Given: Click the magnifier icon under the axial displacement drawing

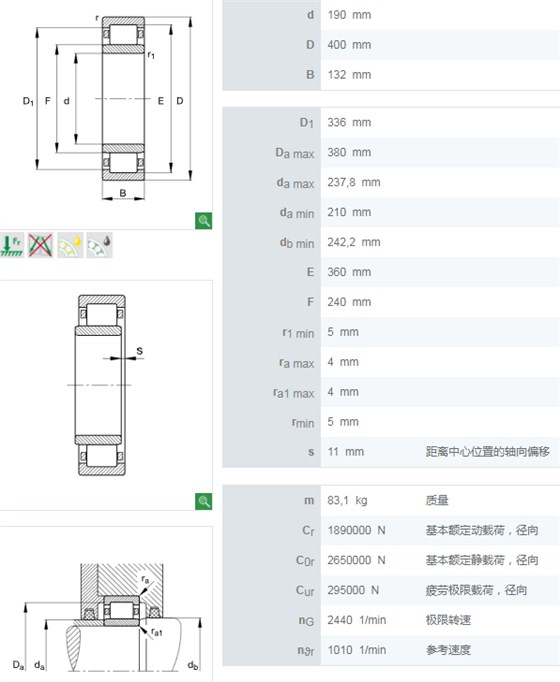Looking at the screenshot, I should point(203,501).
